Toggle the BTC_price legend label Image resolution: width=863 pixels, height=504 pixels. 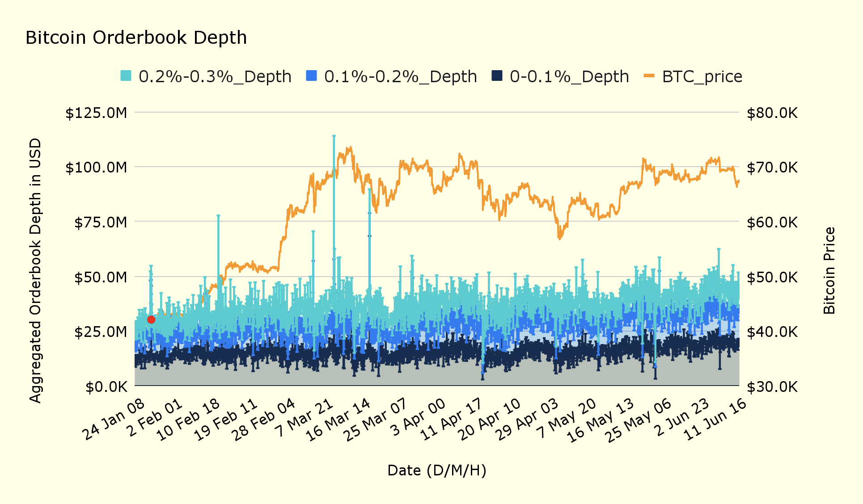tap(702, 76)
